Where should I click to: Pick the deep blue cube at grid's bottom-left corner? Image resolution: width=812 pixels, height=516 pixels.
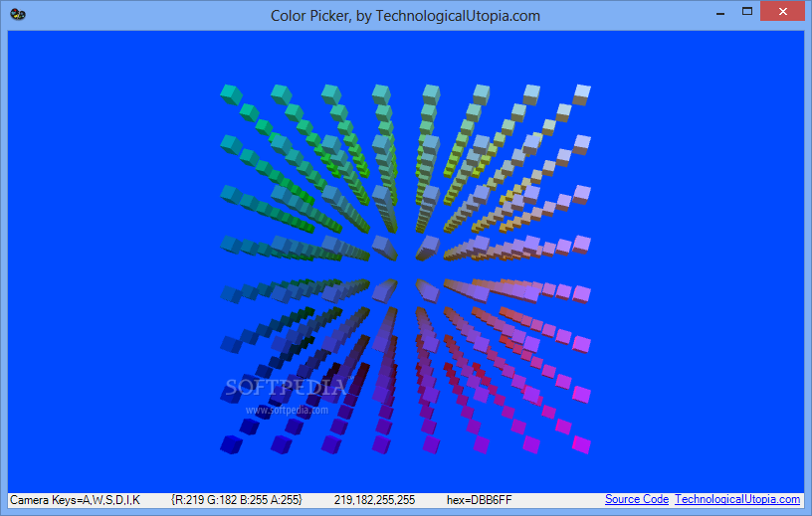click(x=231, y=445)
